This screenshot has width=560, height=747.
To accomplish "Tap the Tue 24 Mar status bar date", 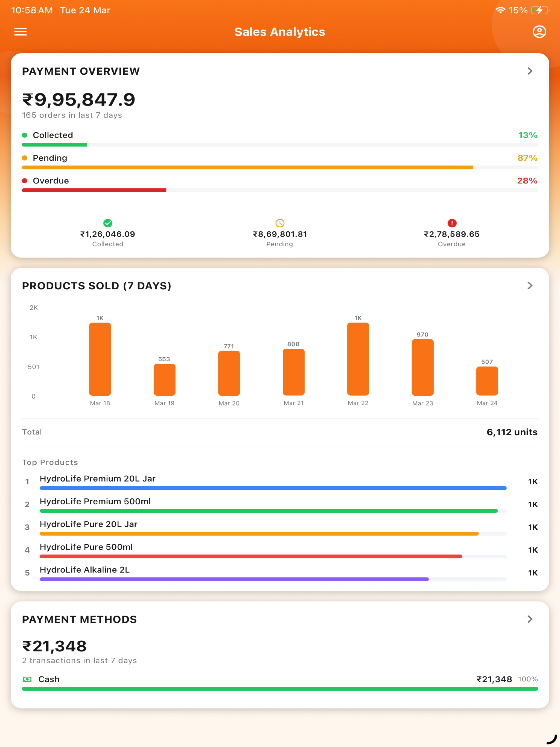I will point(85,10).
